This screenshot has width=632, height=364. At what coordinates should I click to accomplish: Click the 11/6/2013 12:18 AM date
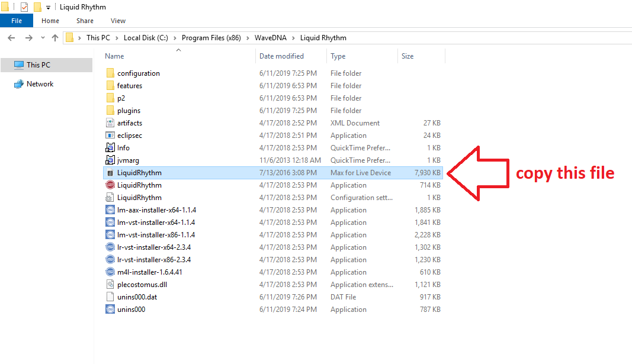[290, 160]
